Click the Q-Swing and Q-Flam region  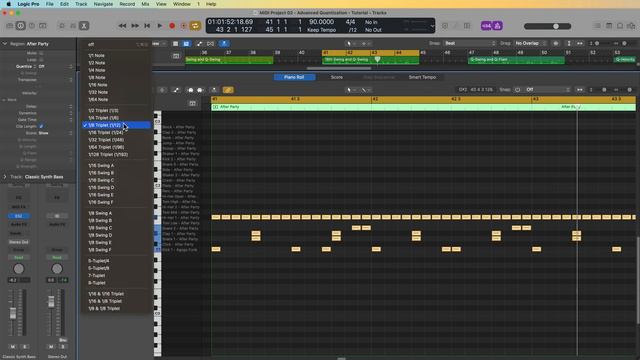point(516,60)
